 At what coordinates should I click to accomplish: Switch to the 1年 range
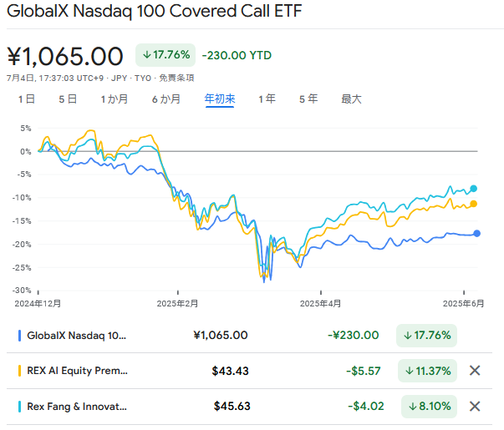pos(267,99)
